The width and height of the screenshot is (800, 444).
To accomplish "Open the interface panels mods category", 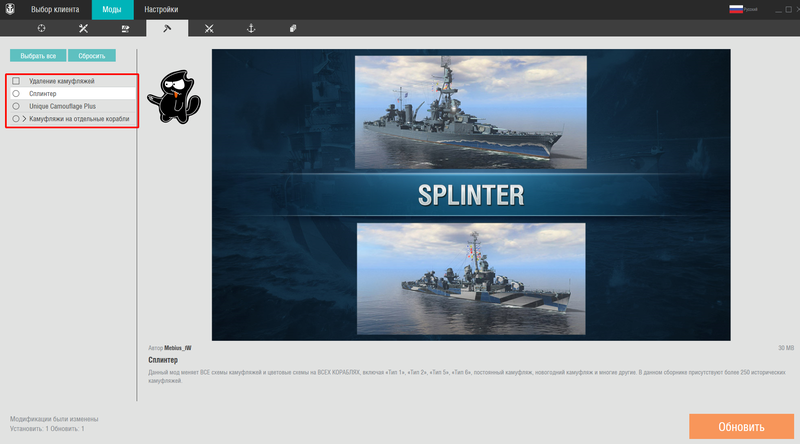I will pos(125,29).
